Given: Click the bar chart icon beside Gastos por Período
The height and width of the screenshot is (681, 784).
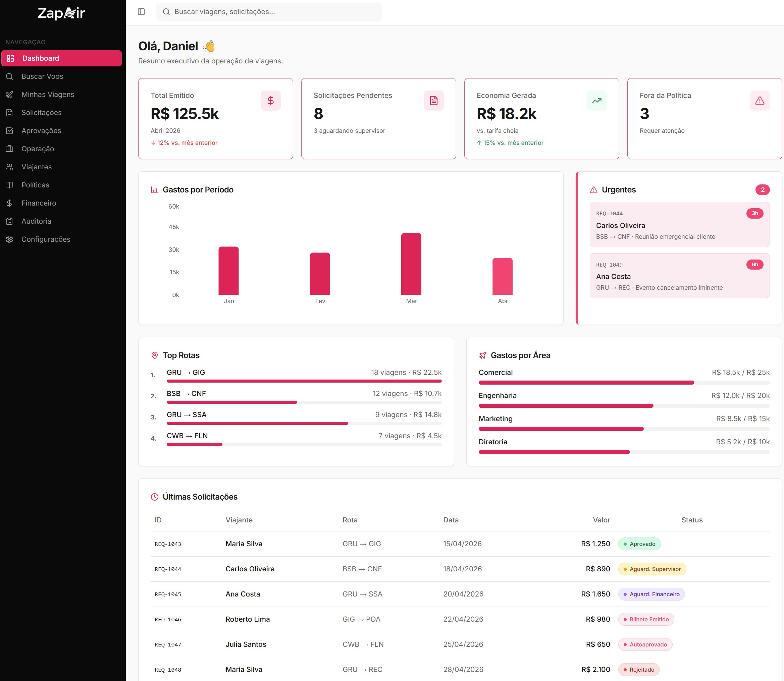Looking at the screenshot, I should (154, 190).
